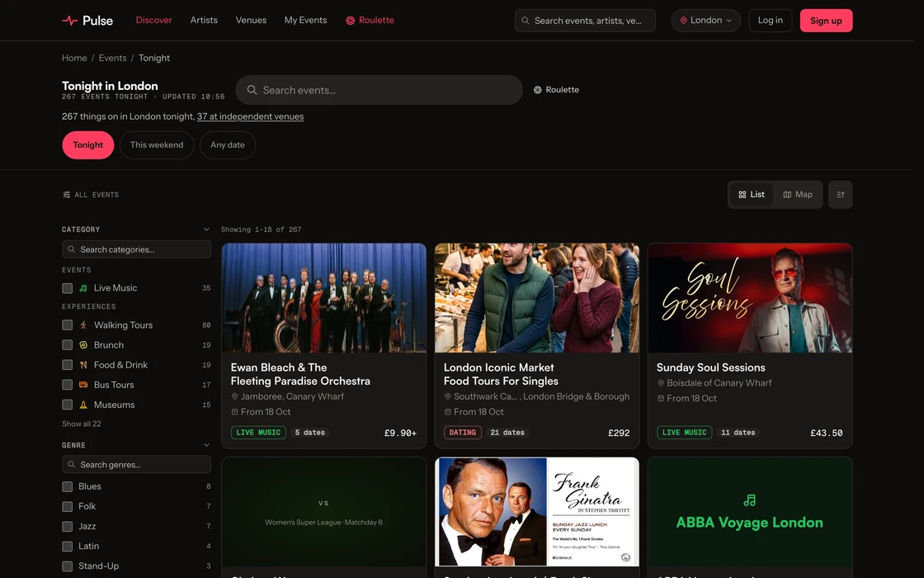The image size is (924, 578).
Task: Click the venue pin icon beside Jamboree, Canary Wharf
Action: (x=234, y=396)
